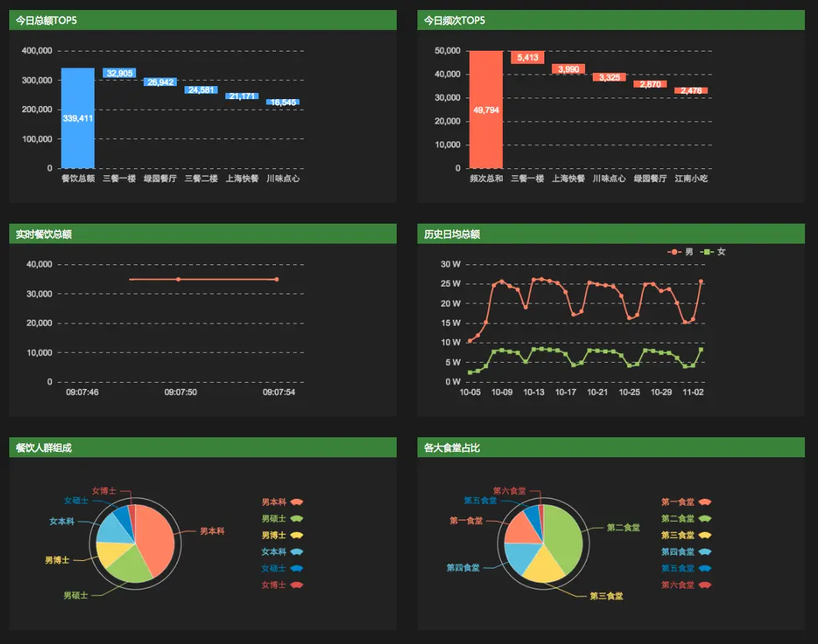This screenshot has width=818, height=644.
Task: Click the 各大食堂占比 panel header
Action: tap(611, 447)
